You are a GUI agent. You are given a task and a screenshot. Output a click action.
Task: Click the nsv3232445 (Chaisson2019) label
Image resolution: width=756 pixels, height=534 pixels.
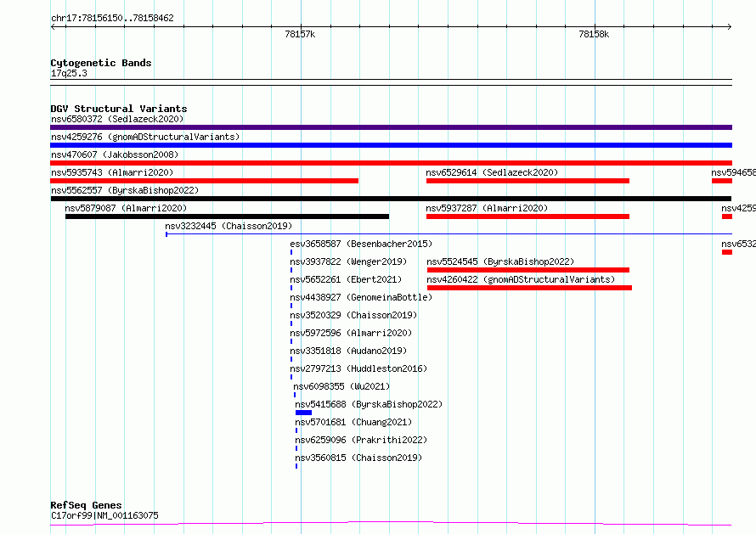(228, 226)
